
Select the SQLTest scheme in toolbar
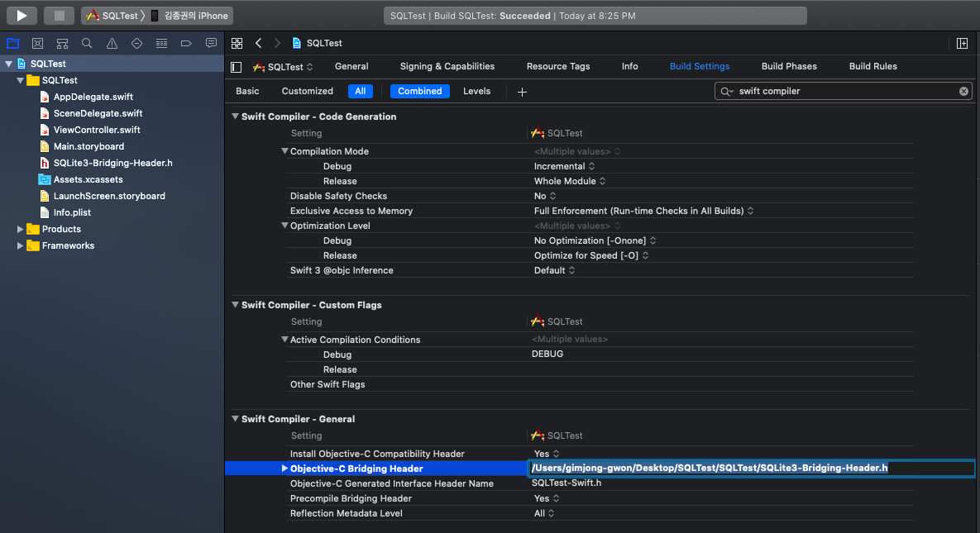click(112, 16)
